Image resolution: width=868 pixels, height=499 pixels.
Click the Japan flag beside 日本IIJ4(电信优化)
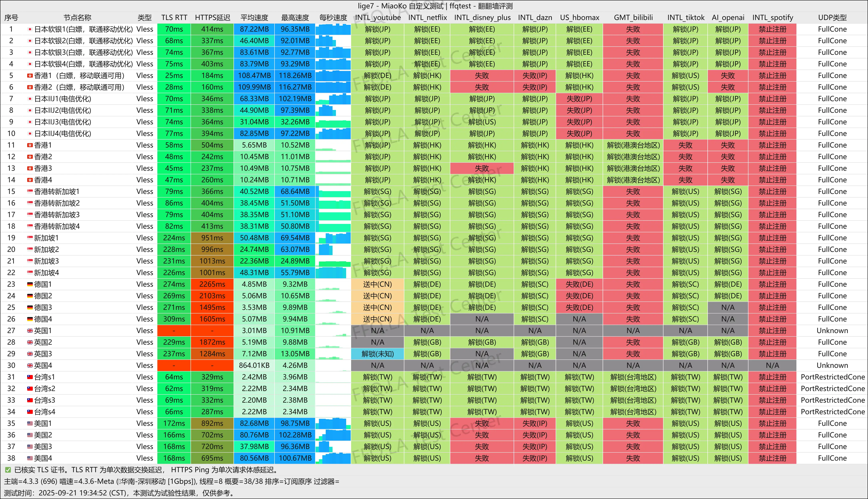coord(30,134)
